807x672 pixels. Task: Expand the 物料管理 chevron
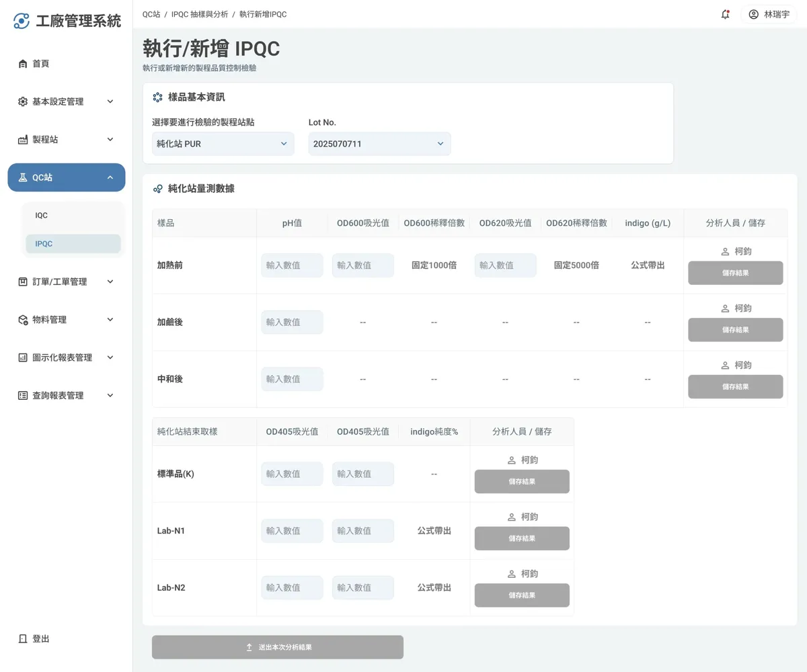coord(110,320)
